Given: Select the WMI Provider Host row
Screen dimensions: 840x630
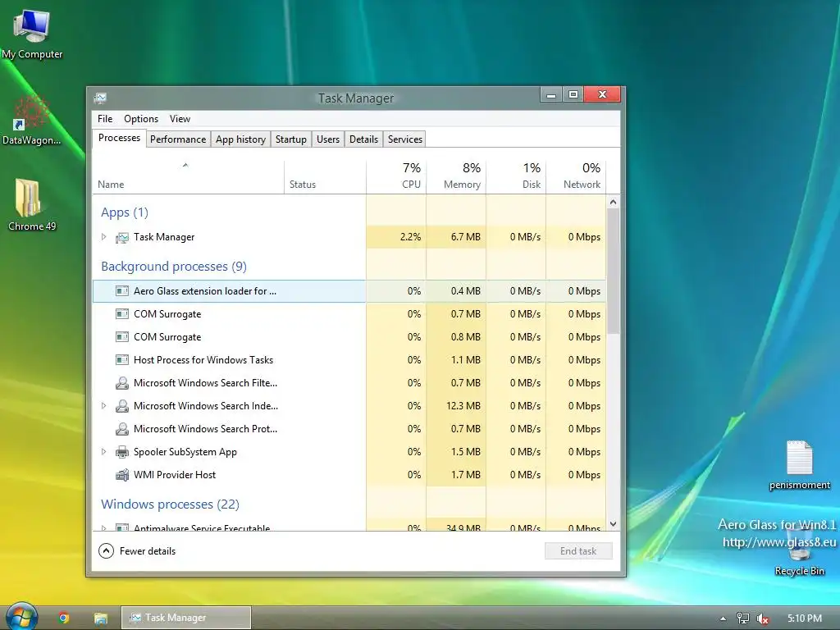Looking at the screenshot, I should (349, 475).
